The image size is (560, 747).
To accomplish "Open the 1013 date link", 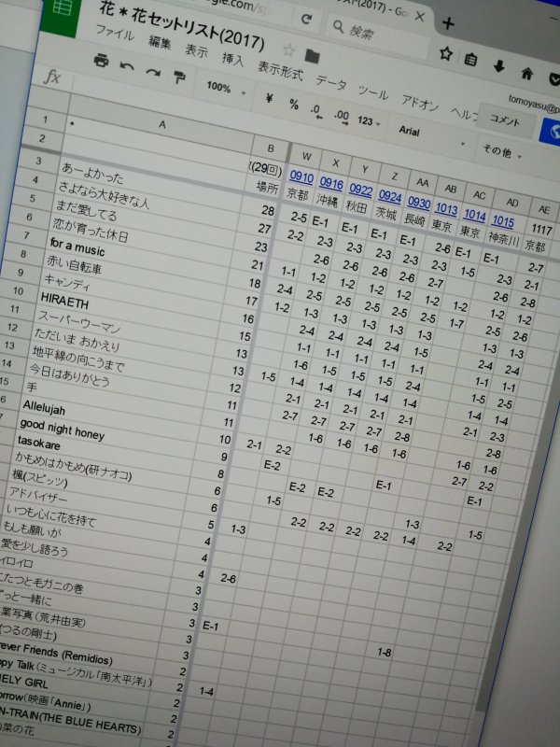I will tap(446, 208).
